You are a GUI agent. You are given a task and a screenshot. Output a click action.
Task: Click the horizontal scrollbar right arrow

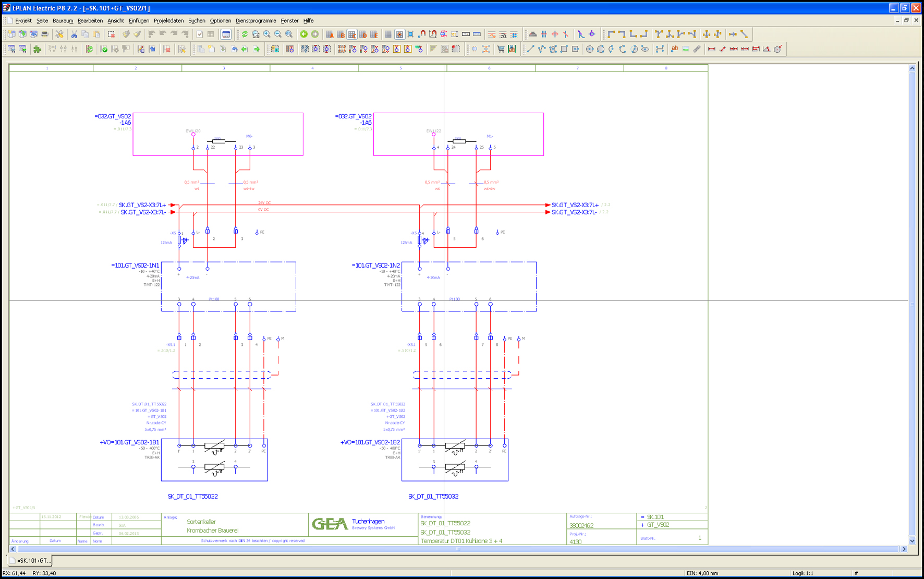pyautogui.click(x=904, y=549)
